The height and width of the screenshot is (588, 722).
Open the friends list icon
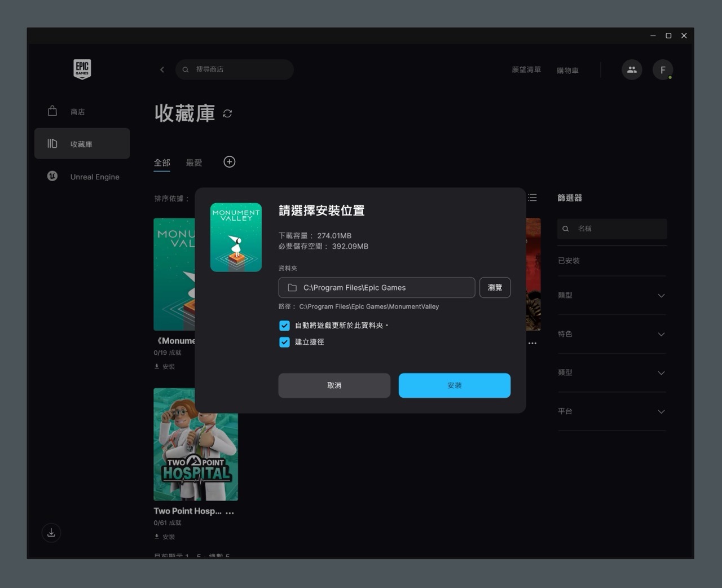click(x=632, y=69)
